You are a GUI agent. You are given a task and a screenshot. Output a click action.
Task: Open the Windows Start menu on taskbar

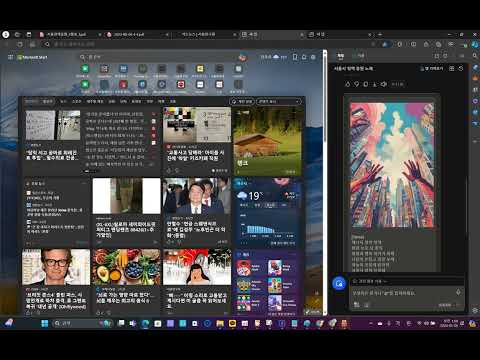click(44, 323)
